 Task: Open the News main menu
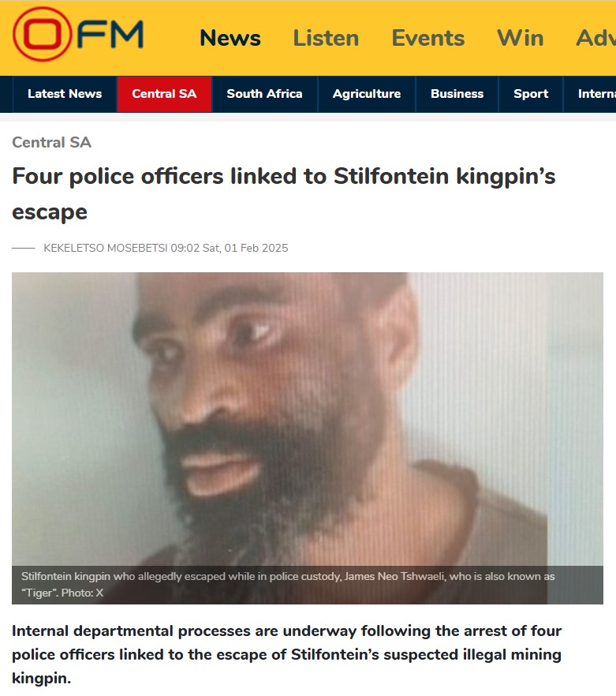point(230,38)
